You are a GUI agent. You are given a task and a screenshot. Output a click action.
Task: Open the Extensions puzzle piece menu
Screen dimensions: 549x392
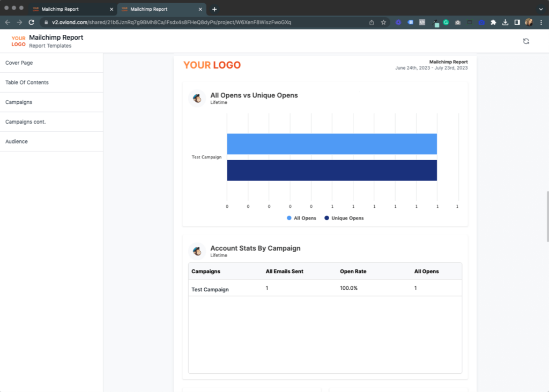493,22
